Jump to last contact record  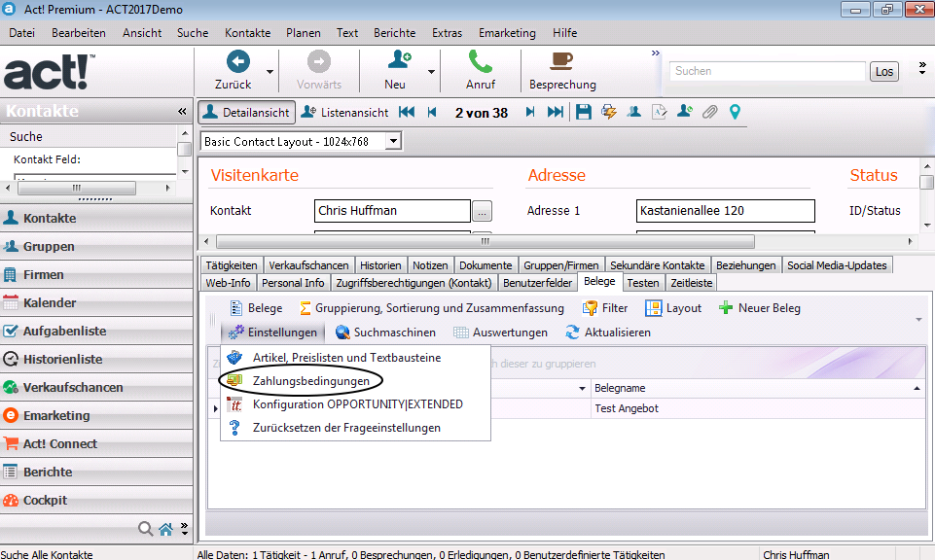coord(556,112)
